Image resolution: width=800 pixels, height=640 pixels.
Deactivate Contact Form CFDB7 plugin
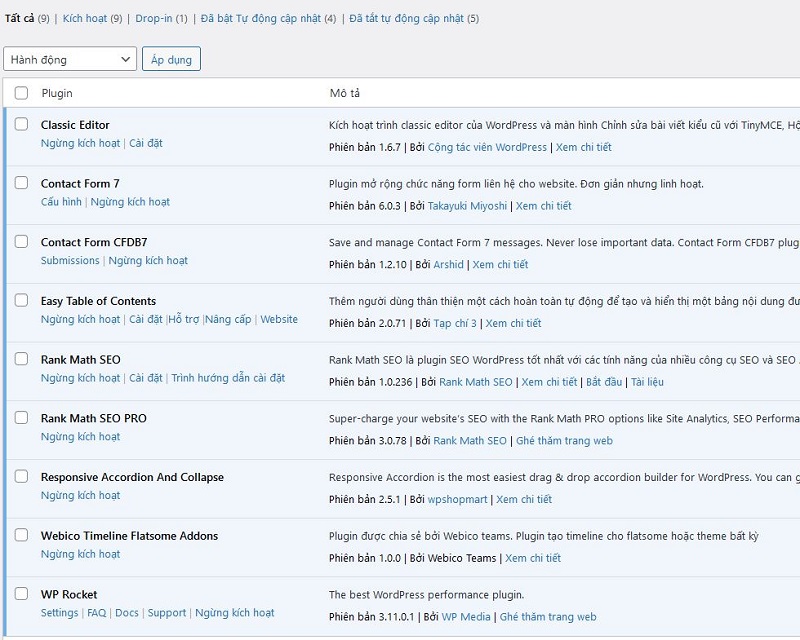tap(148, 261)
